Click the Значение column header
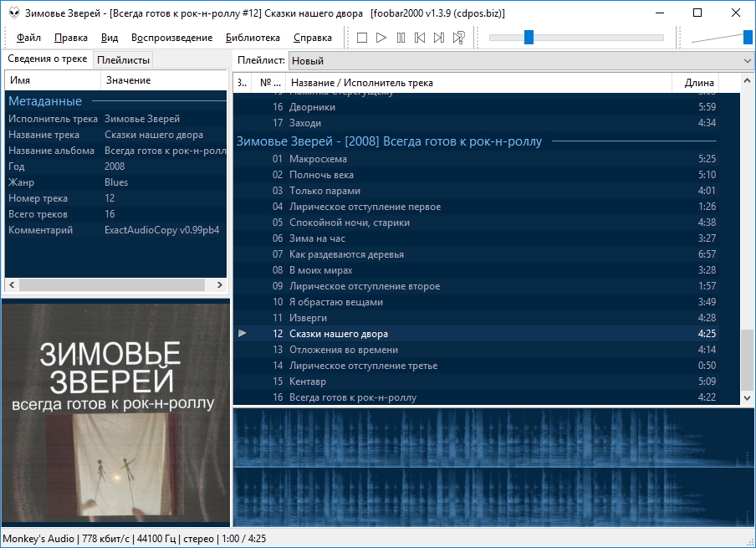The image size is (756, 548). tap(164, 80)
